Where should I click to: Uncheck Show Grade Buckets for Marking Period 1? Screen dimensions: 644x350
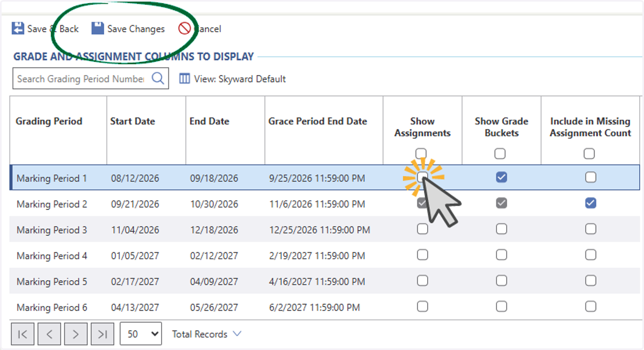click(x=501, y=177)
